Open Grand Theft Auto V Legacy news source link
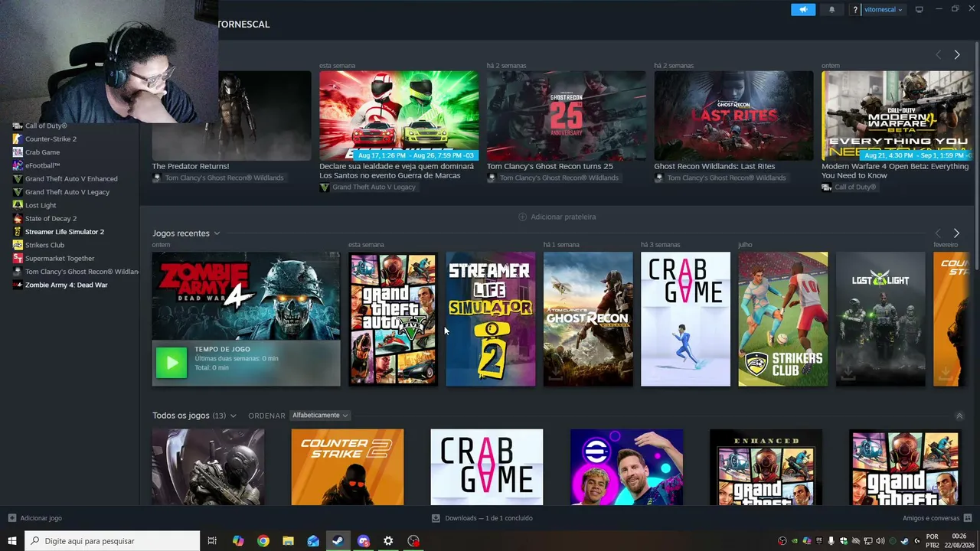This screenshot has height=551, width=980. (367, 187)
